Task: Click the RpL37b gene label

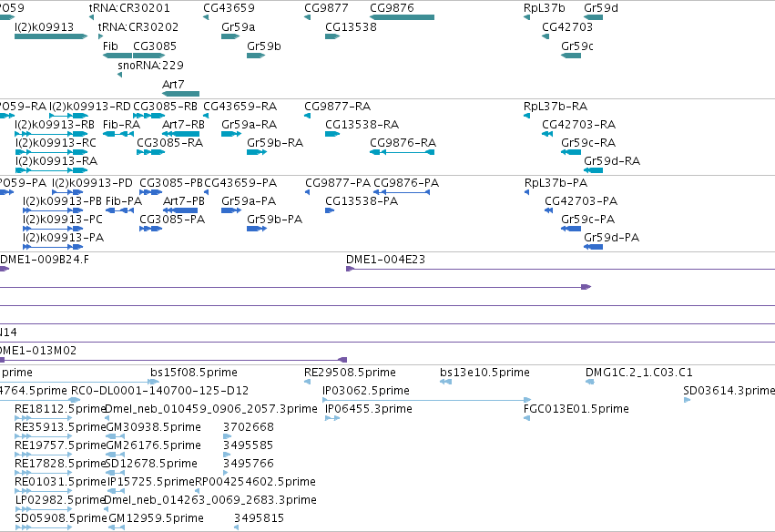Action: point(545,8)
